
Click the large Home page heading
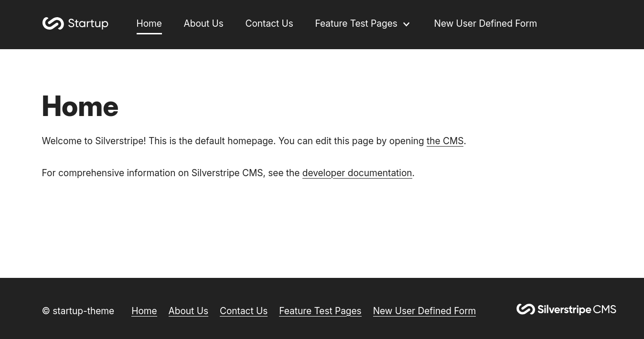[80, 106]
